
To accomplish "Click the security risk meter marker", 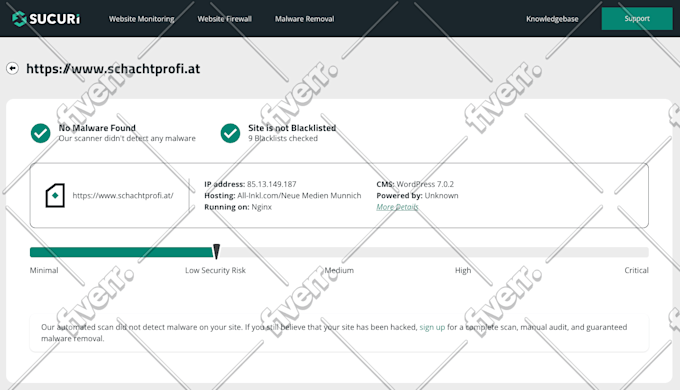I will pos(216,251).
